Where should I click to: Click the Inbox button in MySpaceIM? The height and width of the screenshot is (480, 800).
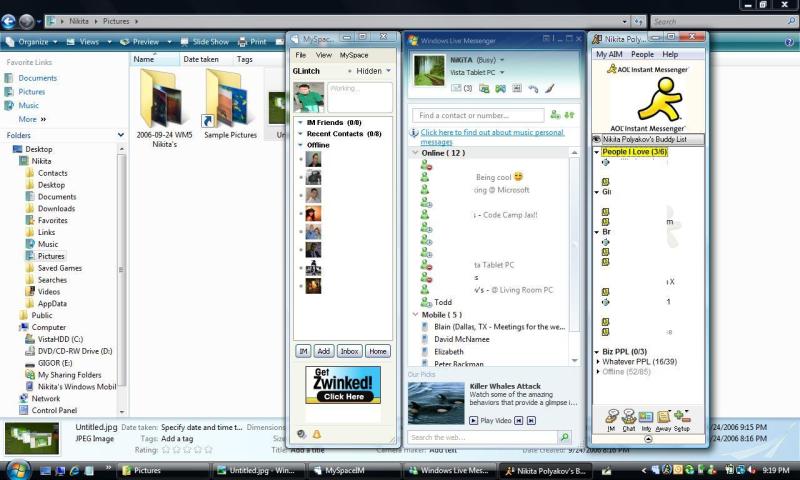click(x=349, y=351)
